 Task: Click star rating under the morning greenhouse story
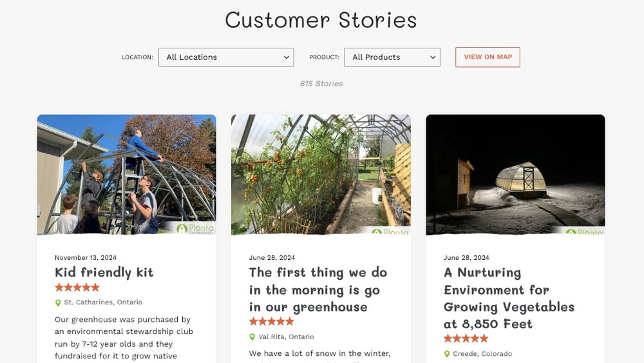click(x=272, y=321)
